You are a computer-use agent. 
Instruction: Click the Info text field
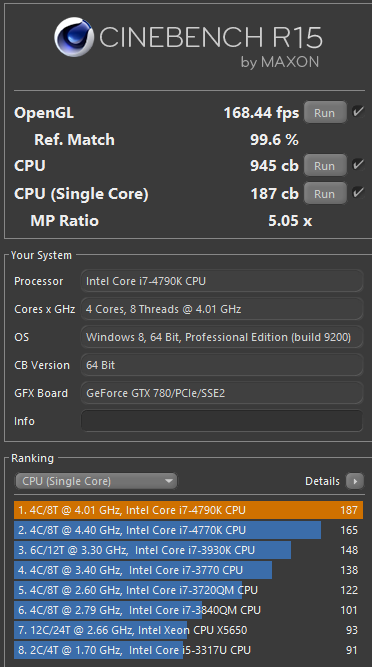pyautogui.click(x=222, y=421)
